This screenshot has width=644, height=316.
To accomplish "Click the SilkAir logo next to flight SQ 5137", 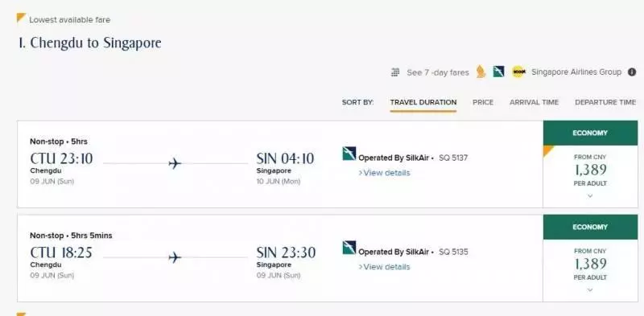I will click(x=349, y=154).
